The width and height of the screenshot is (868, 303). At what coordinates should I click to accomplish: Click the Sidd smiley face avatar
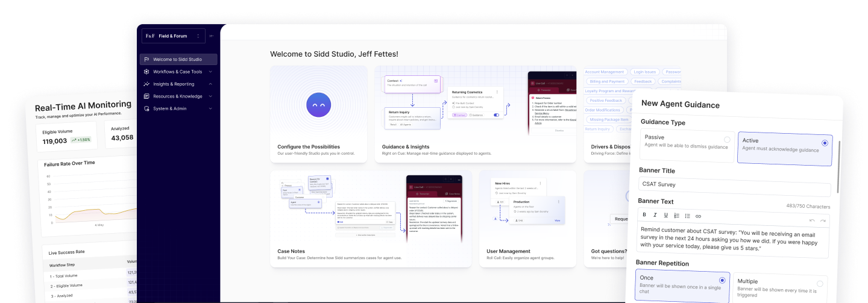318,105
